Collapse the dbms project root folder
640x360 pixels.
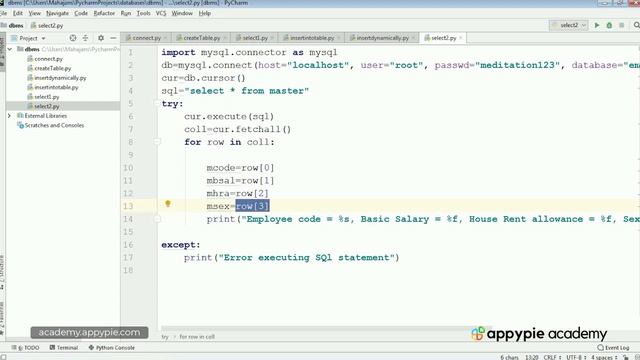coord(10,49)
